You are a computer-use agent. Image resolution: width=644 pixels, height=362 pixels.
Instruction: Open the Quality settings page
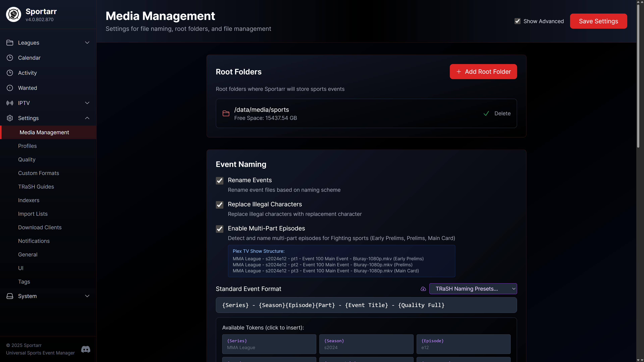(48, 159)
